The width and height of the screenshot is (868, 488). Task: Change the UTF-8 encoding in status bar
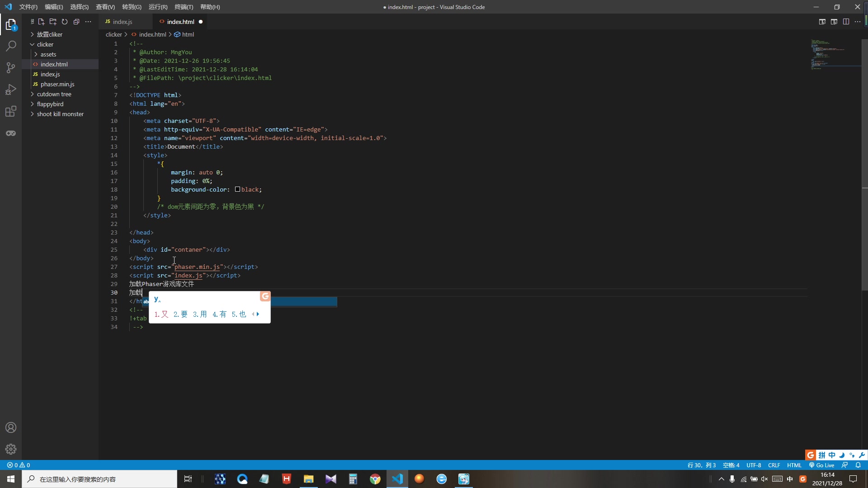(x=754, y=465)
